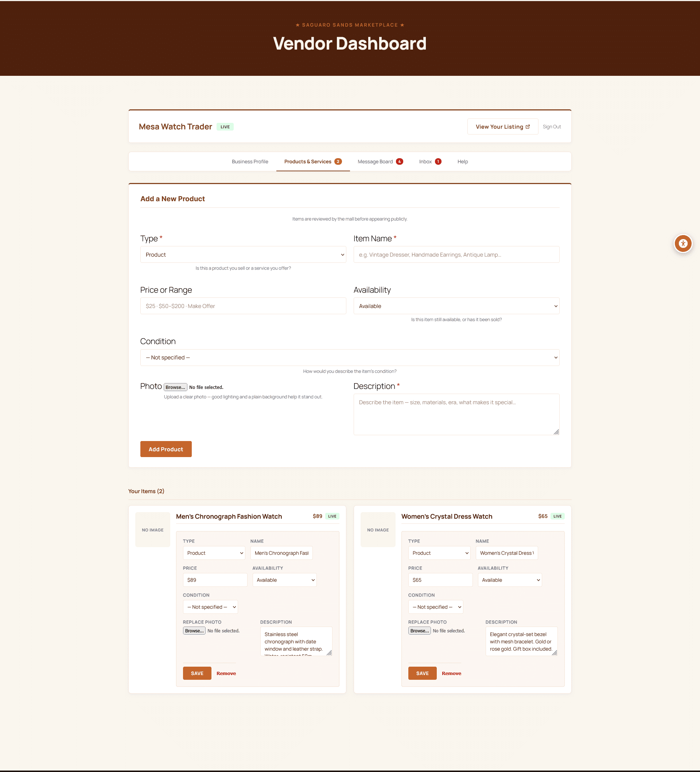Viewport: 700px width, 772px height.
Task: Click the Elegant crystal-set bezel description box
Action: click(x=521, y=642)
